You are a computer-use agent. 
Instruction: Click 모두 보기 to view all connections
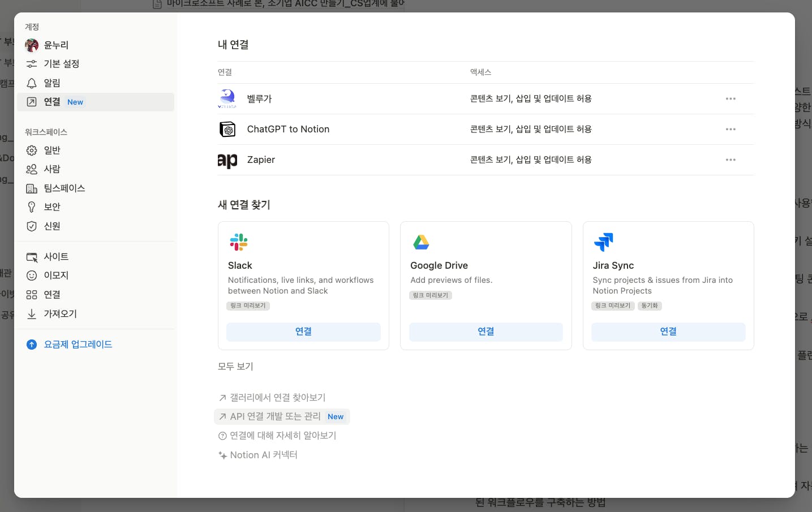click(235, 367)
